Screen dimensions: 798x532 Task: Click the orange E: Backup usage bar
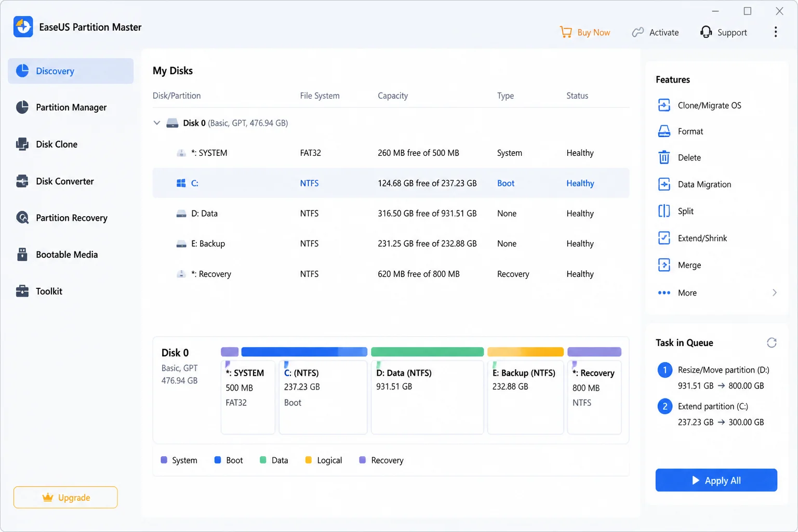(525, 352)
